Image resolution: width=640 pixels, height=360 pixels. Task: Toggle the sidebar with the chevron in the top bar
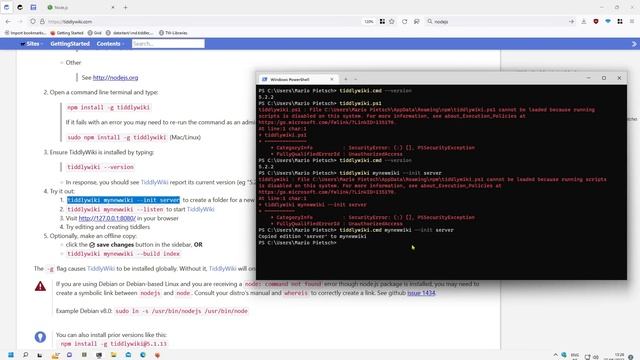[x=634, y=44]
